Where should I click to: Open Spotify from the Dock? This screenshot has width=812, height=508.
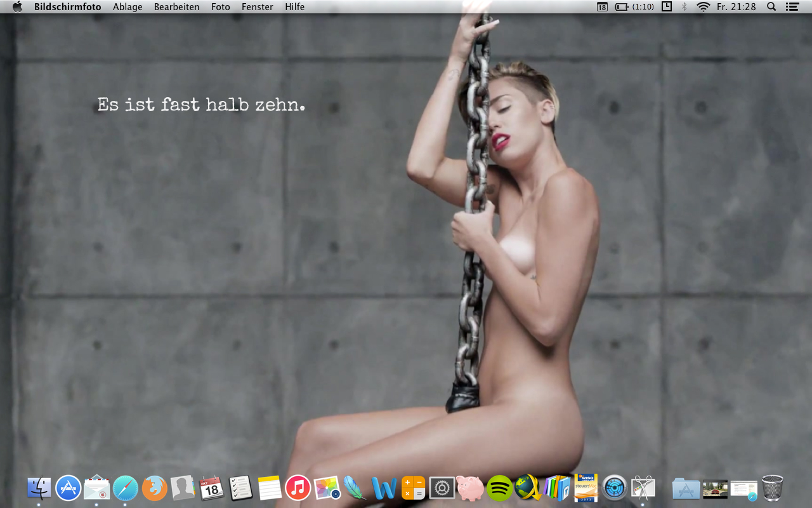pyautogui.click(x=500, y=488)
